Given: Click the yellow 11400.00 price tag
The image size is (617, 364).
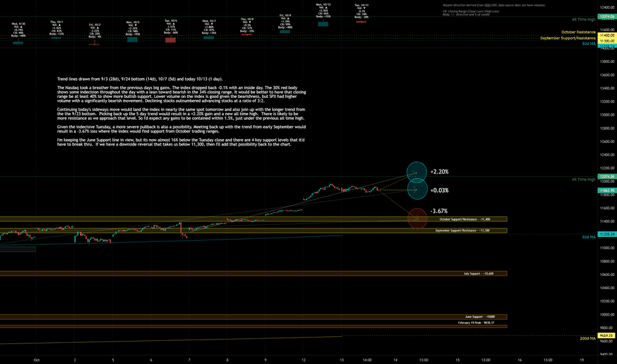Looking at the screenshot, I should pos(606,36).
